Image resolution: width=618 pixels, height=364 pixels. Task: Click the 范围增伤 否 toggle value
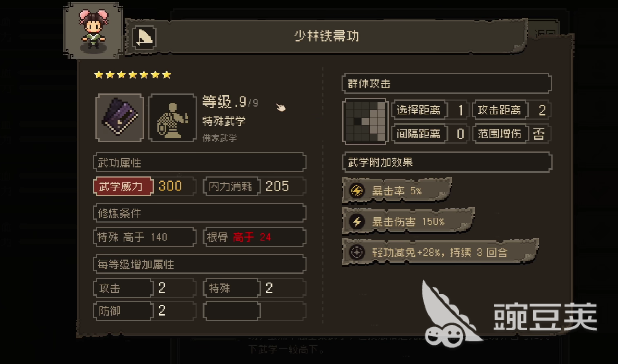tap(539, 134)
